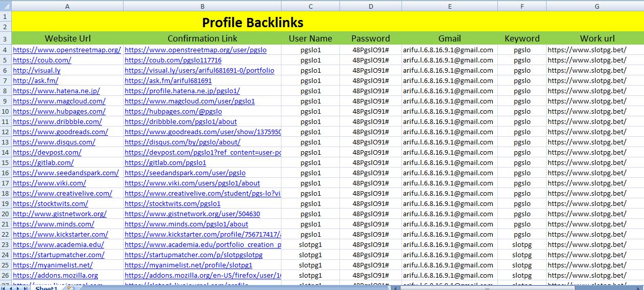Open the coub.com/pgslo117716 confirmation link
The image size is (644, 290).
(x=173, y=60)
